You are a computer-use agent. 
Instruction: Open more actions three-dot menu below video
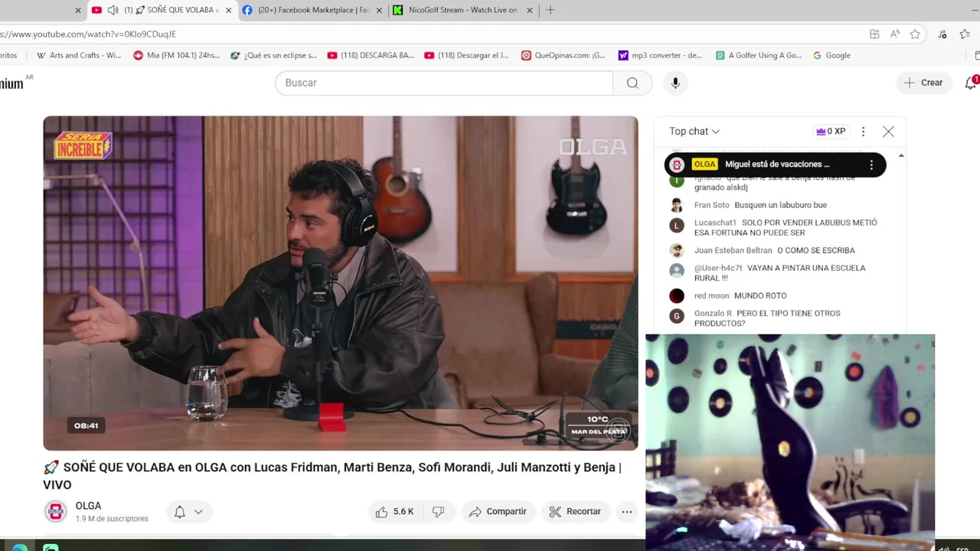coord(627,511)
